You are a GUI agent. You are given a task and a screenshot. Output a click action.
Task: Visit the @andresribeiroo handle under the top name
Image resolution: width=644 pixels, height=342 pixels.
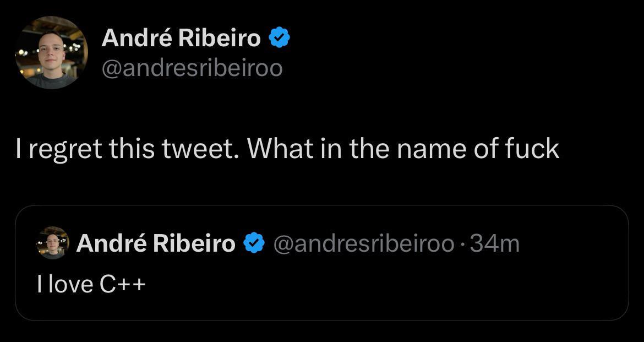tap(192, 68)
